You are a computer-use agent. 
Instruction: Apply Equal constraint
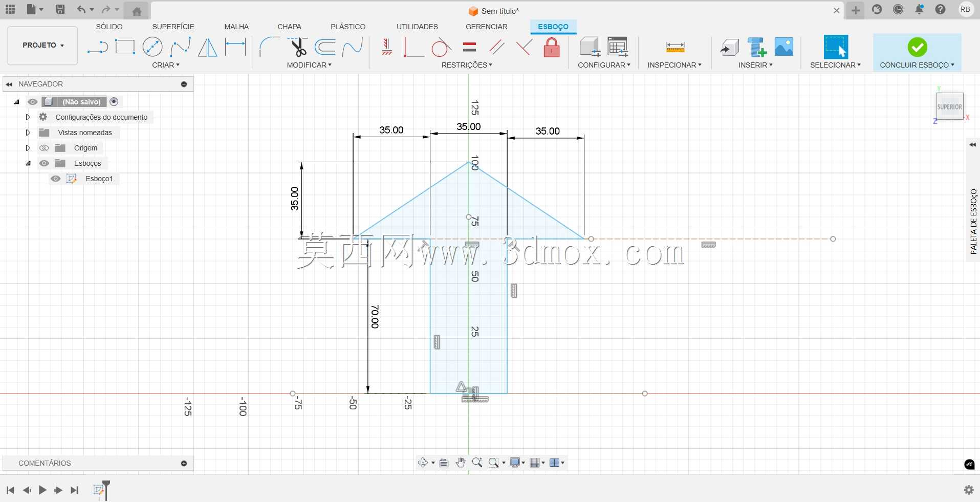[x=469, y=47]
